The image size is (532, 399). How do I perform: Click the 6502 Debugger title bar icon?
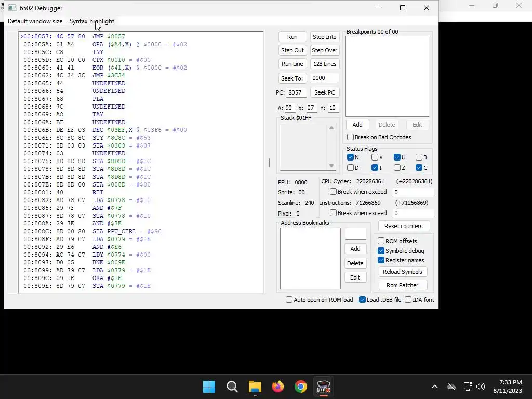click(12, 8)
